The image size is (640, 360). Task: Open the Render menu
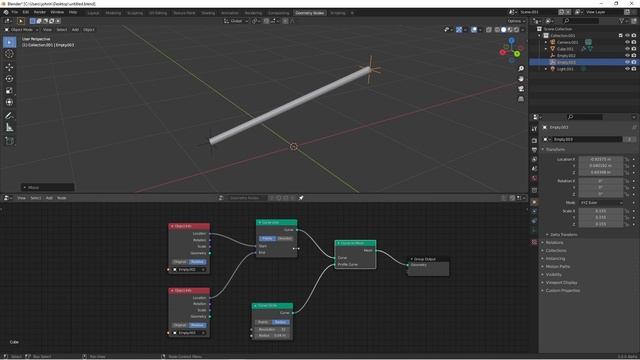pyautogui.click(x=40, y=12)
